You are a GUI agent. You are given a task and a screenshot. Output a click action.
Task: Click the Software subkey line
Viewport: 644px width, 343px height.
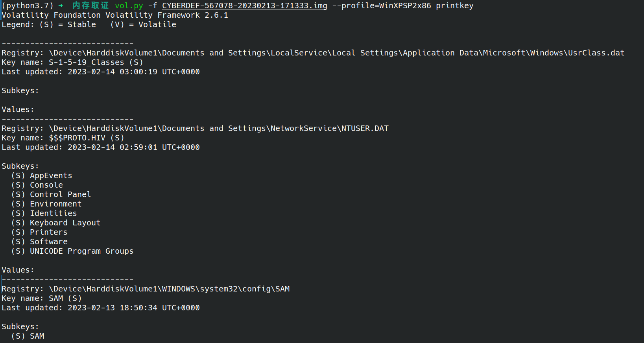[x=39, y=242]
